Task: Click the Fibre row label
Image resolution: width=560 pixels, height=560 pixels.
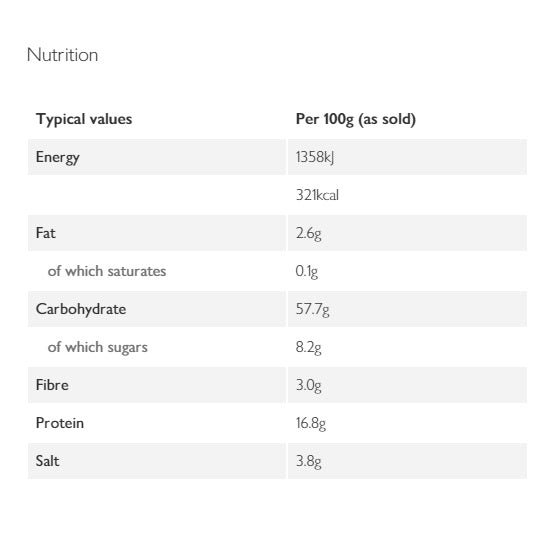Action: (x=52, y=385)
